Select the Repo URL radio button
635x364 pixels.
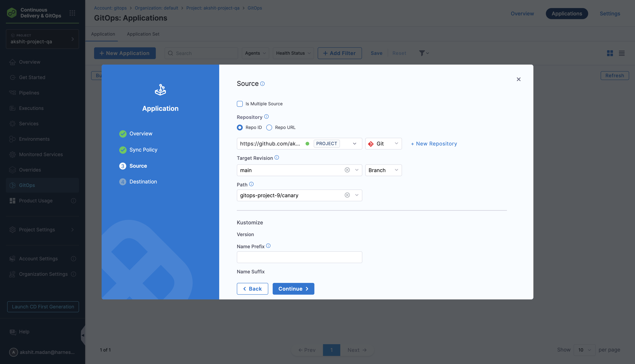269,128
